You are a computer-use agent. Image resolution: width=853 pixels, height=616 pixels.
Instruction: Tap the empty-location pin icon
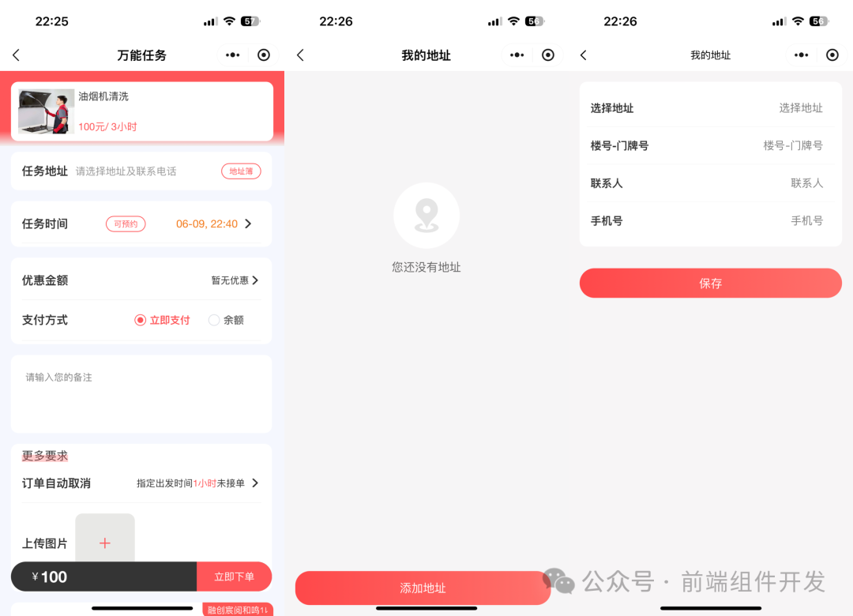tap(426, 216)
